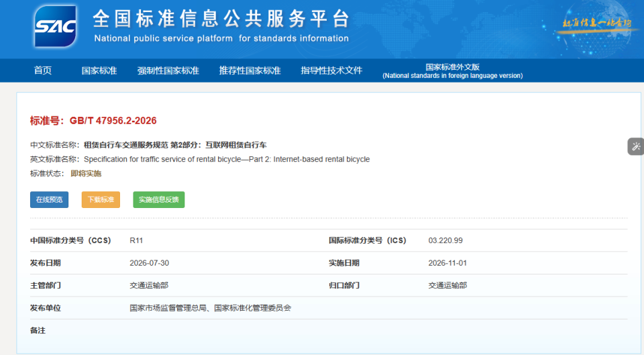644x355 pixels.
Task: Click the National public service platform subtitle
Action: tap(221, 39)
